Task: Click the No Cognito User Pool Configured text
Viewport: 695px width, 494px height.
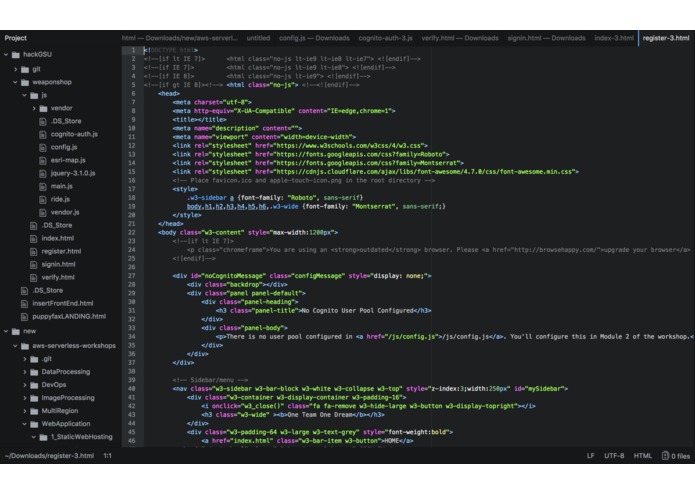Action: pyautogui.click(x=357, y=311)
